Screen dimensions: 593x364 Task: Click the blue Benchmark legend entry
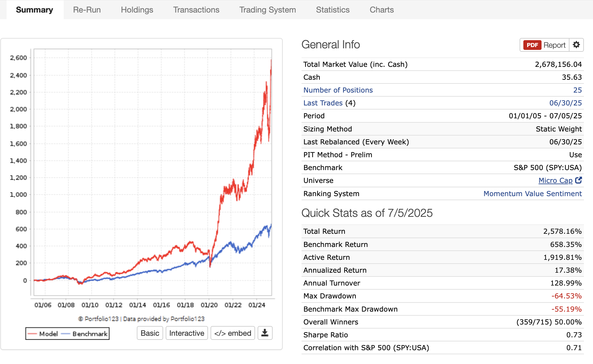tap(85, 334)
